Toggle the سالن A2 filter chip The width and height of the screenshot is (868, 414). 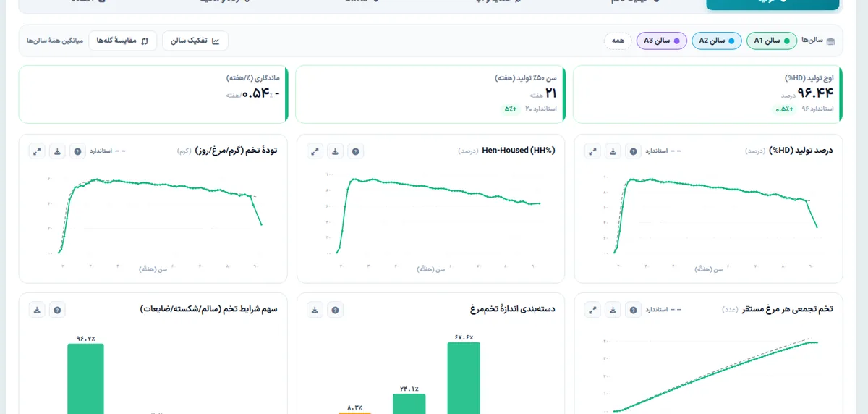click(x=717, y=41)
